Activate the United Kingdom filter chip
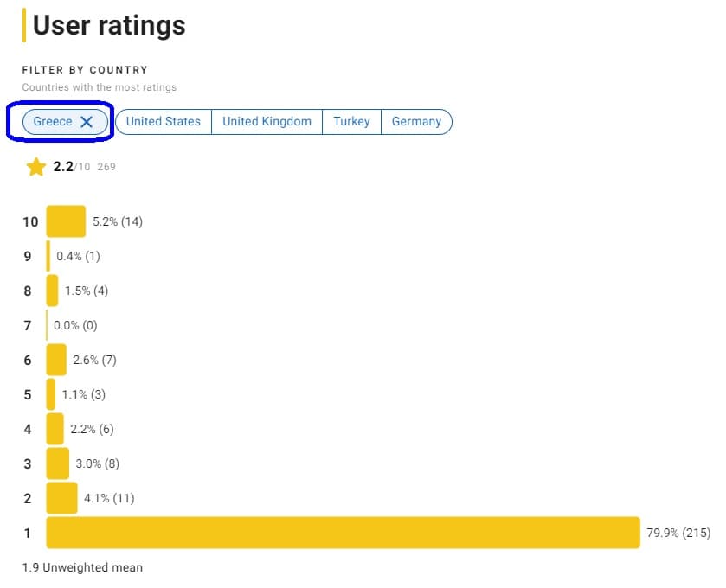This screenshot has width=726, height=588. [267, 122]
